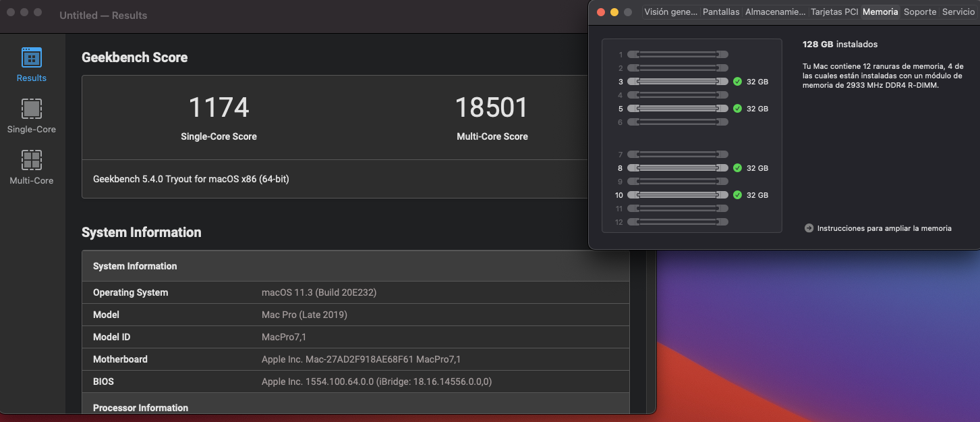This screenshot has height=422, width=980.
Task: Open the Results section in Geekbench sidebar
Action: coord(32,65)
